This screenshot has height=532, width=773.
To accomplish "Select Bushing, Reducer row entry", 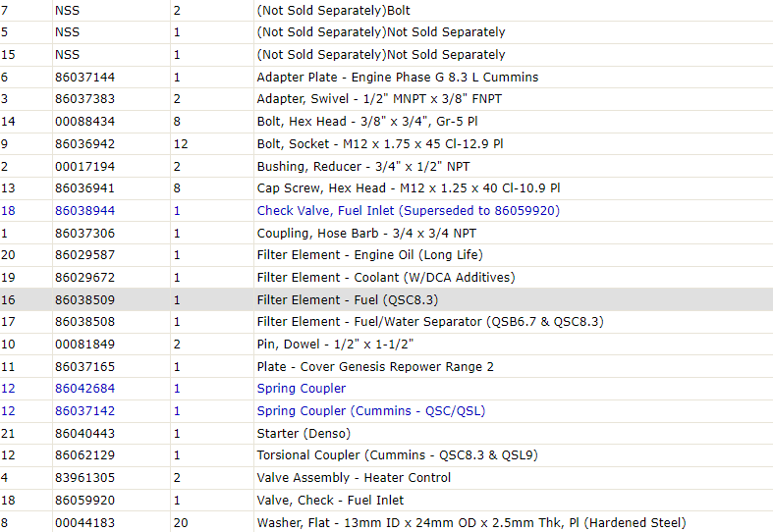I will click(387, 167).
